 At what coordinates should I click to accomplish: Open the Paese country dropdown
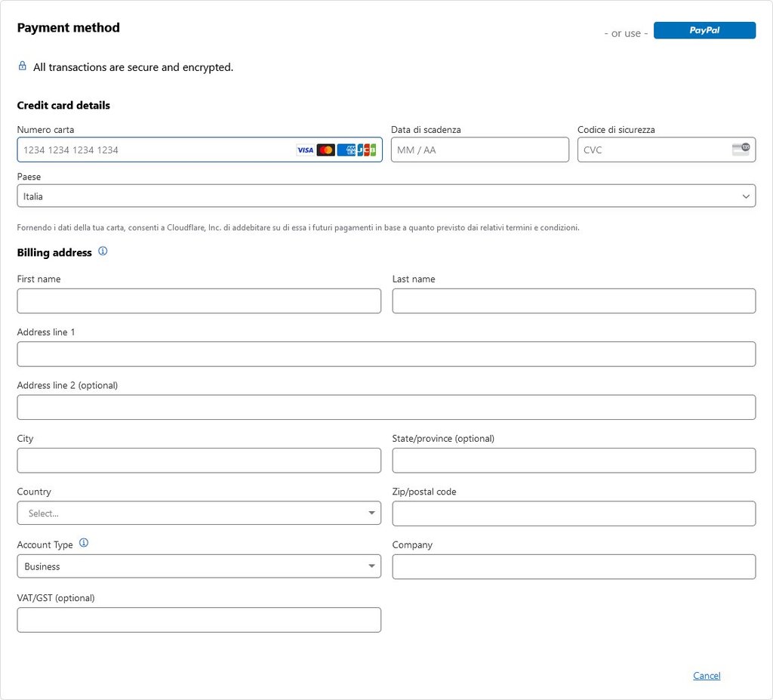[x=386, y=196]
